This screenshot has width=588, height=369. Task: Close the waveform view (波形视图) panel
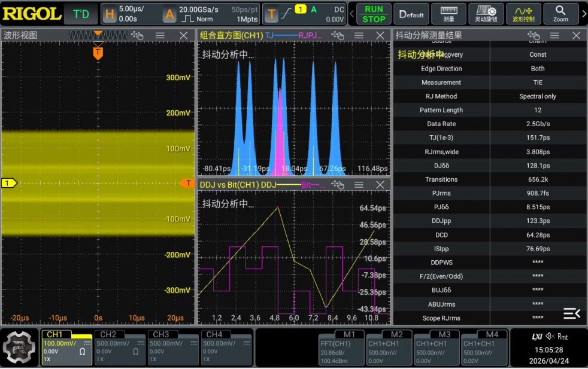[183, 36]
